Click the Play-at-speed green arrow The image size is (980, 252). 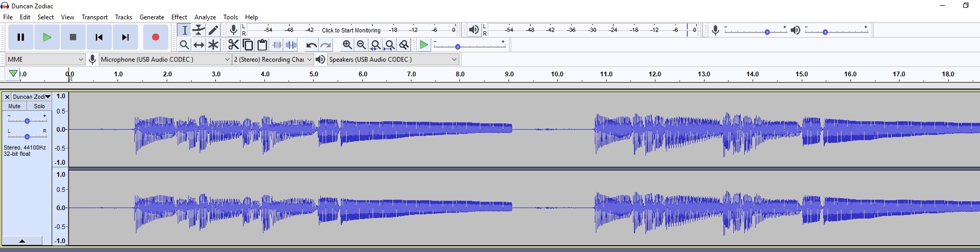pyautogui.click(x=424, y=45)
